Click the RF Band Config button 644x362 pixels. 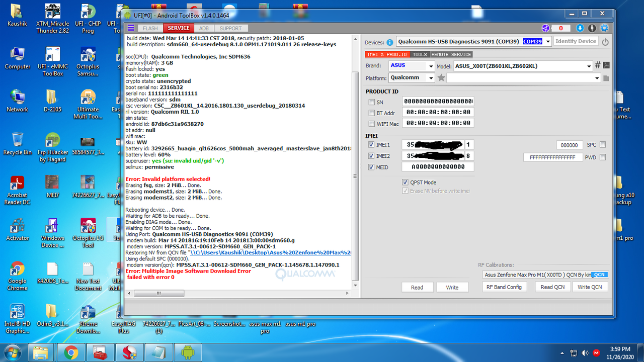[504, 287]
